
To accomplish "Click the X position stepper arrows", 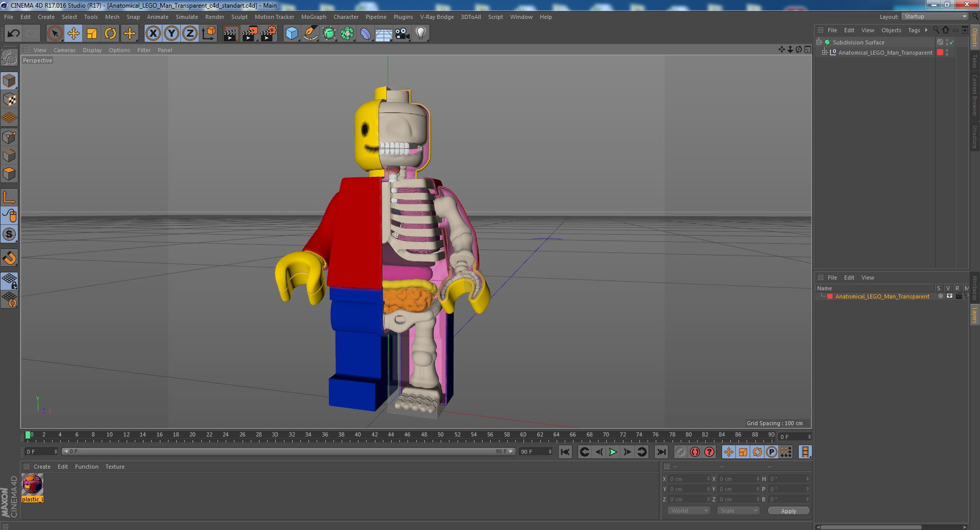I will pos(708,479).
